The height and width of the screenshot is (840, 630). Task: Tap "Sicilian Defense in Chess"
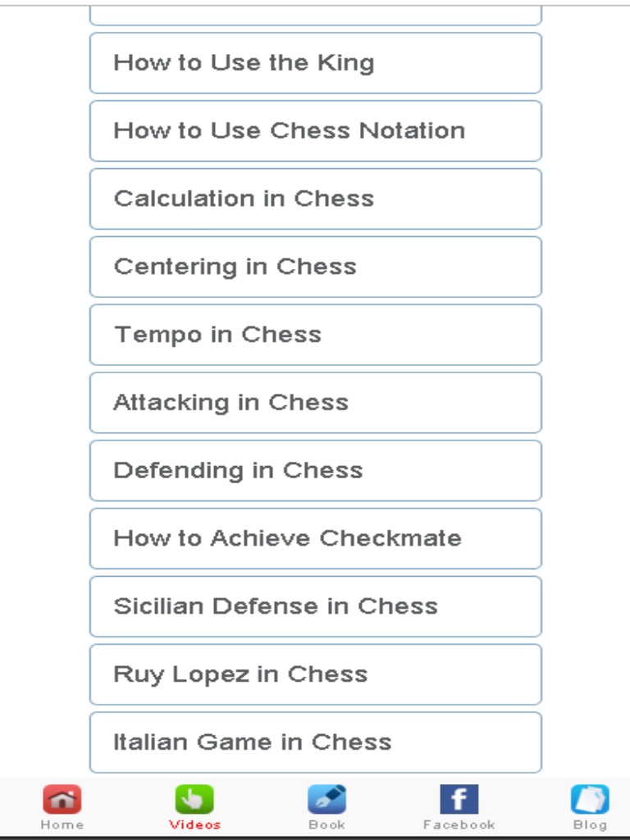(x=315, y=607)
